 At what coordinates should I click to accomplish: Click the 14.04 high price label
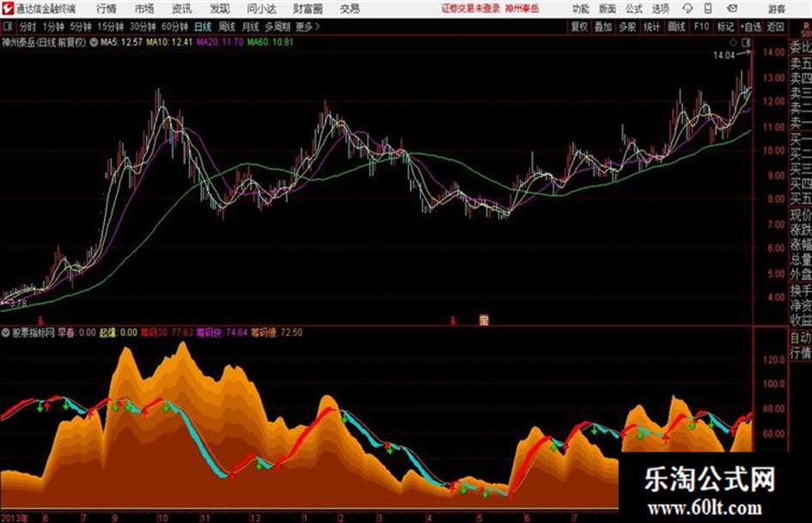click(x=723, y=56)
